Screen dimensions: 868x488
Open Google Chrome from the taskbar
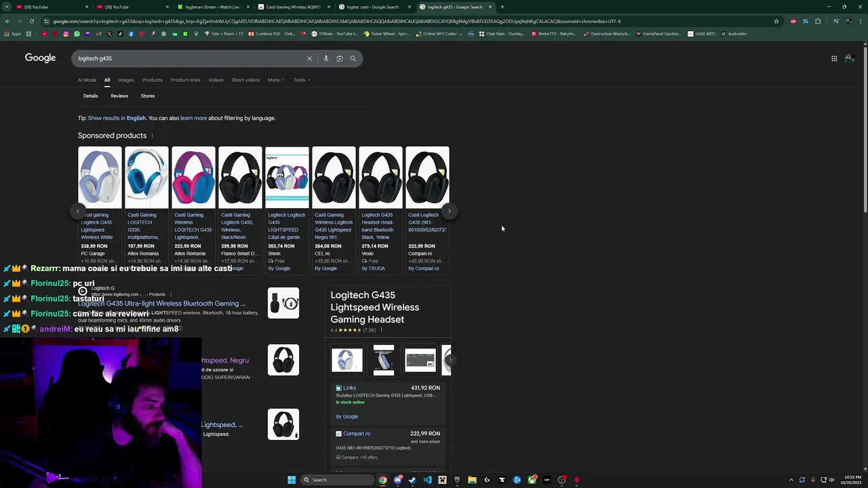coord(383,480)
